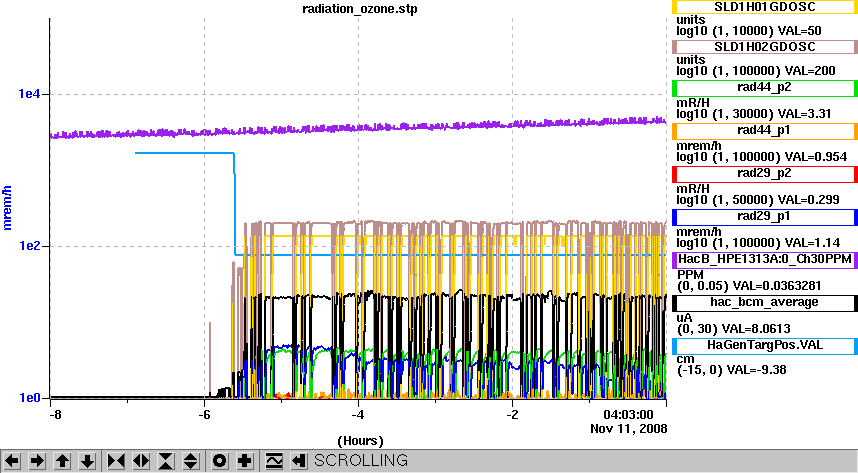Viewport: 858px width, 473px height.
Task: Click the horizontal zoom-in bowtie icon
Action: pos(116,461)
